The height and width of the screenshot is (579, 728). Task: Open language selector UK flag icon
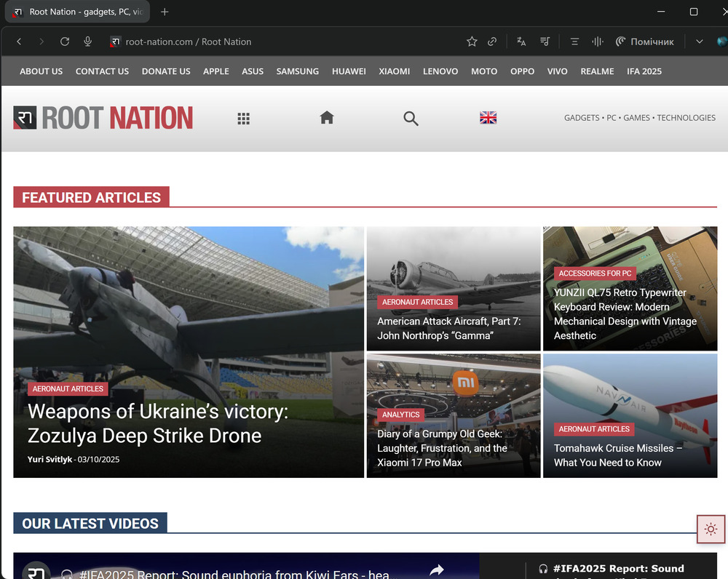click(488, 117)
